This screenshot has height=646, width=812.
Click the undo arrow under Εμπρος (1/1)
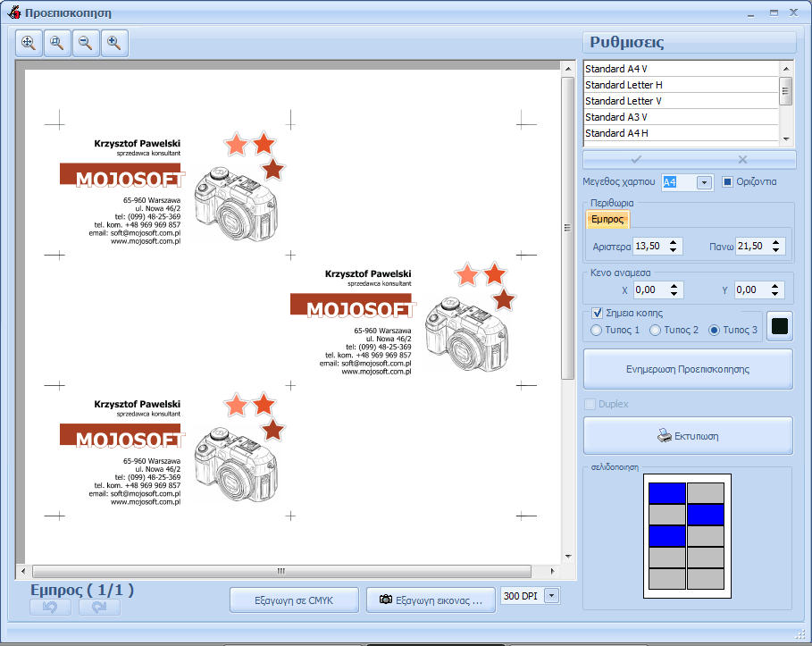50,608
